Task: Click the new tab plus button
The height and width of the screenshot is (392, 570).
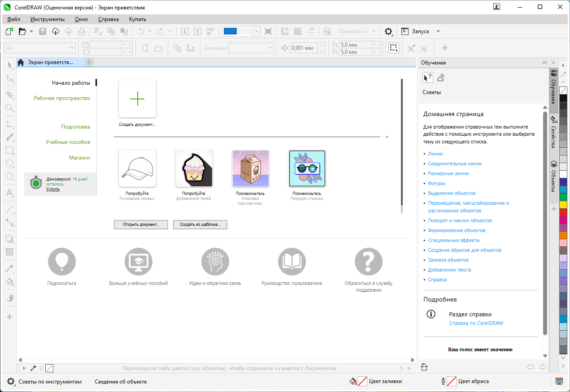Action: tap(89, 63)
